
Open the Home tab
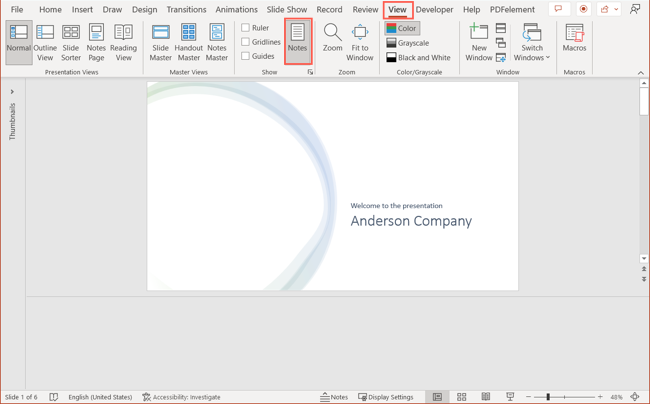click(51, 9)
